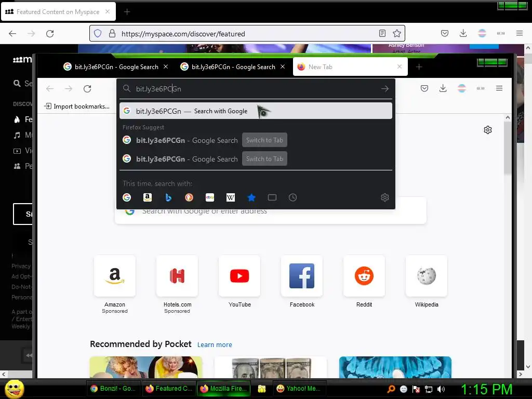Open hamburger menu in inner window
This screenshot has height=399, width=532.
click(x=499, y=88)
